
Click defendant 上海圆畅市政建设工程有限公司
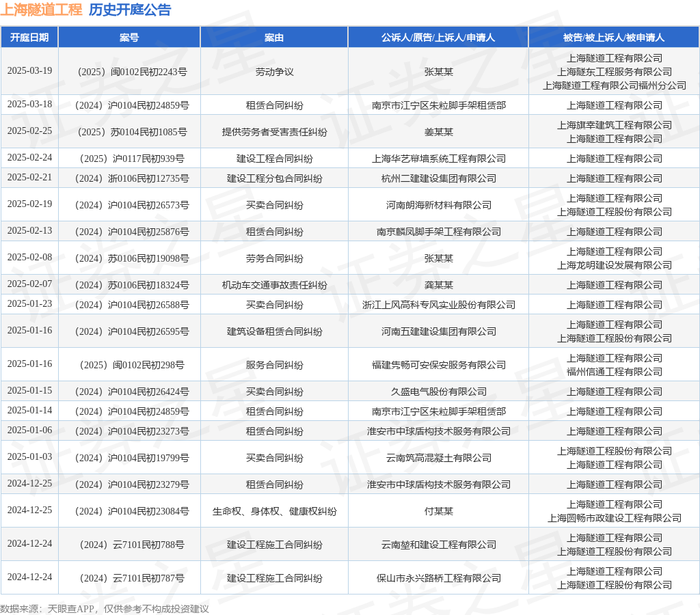point(614,518)
